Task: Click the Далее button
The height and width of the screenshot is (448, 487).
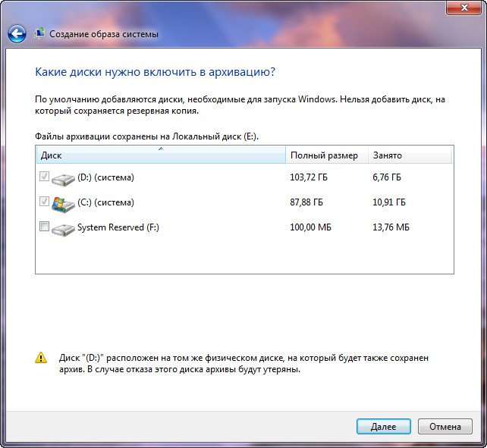Action: 384,427
